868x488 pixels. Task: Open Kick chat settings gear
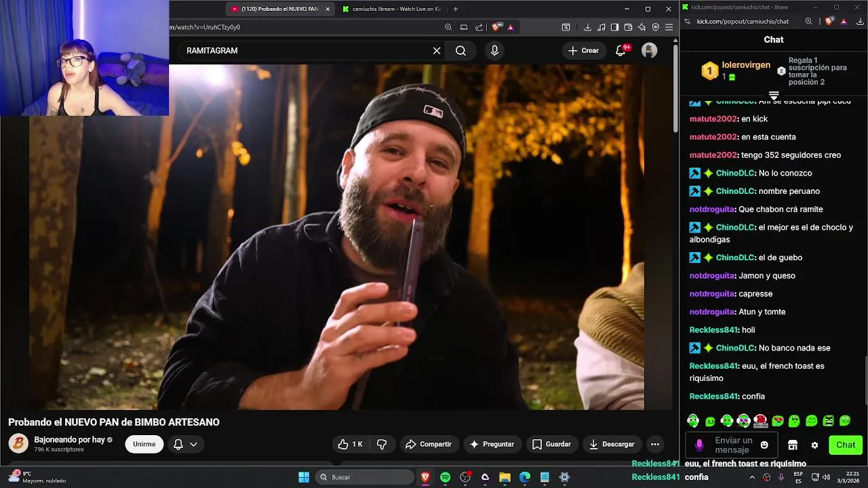tap(814, 445)
